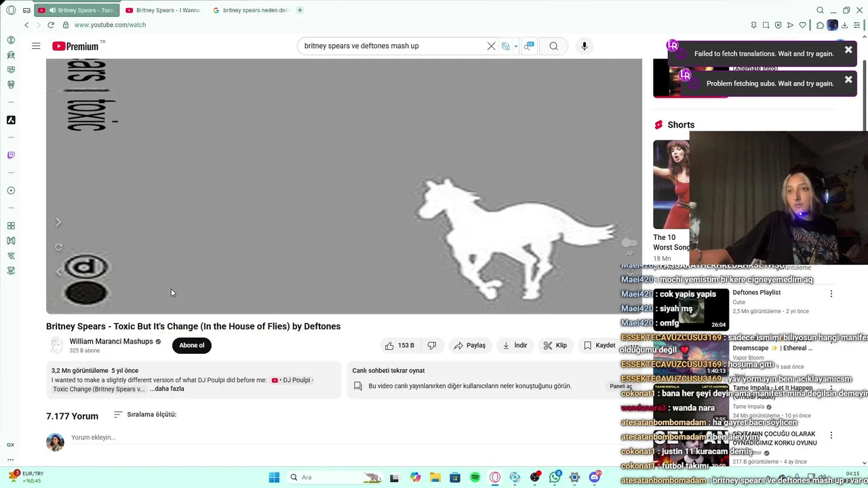Image resolution: width=868 pixels, height=488 pixels.
Task: Save video to playlist with Kaydet
Action: (599, 346)
